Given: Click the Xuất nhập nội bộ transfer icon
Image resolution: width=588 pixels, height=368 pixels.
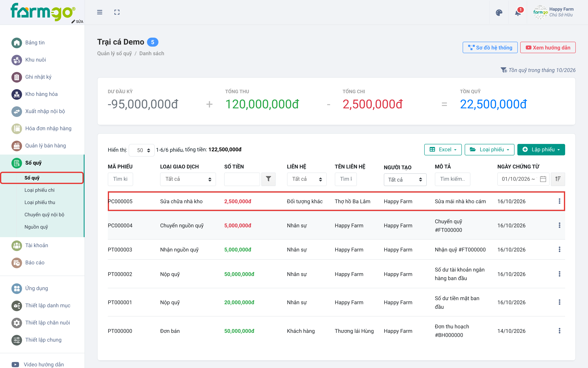Looking at the screenshot, I should 17,111.
